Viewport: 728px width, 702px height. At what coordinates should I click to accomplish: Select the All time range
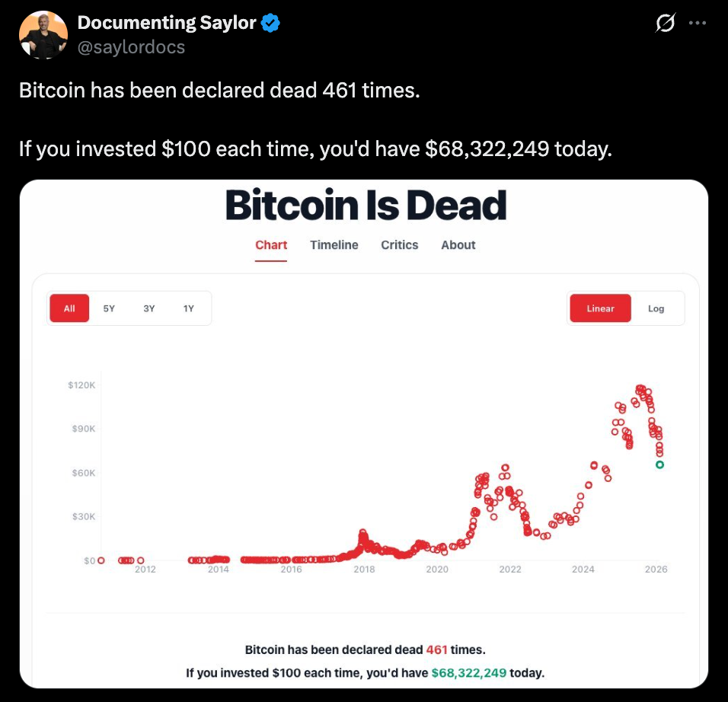coord(69,308)
